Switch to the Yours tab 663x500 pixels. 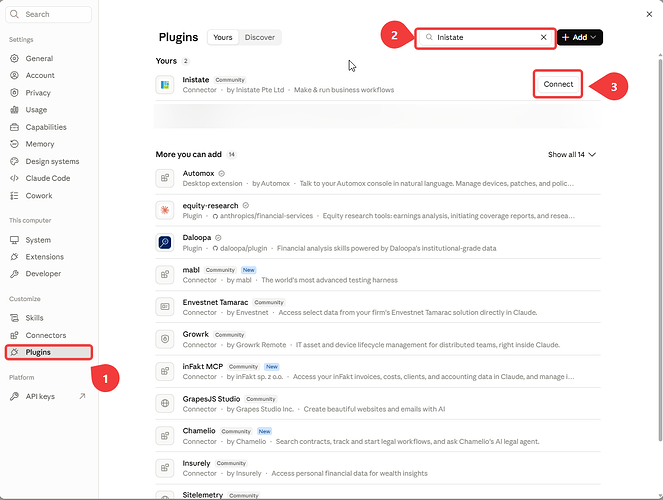pos(223,37)
